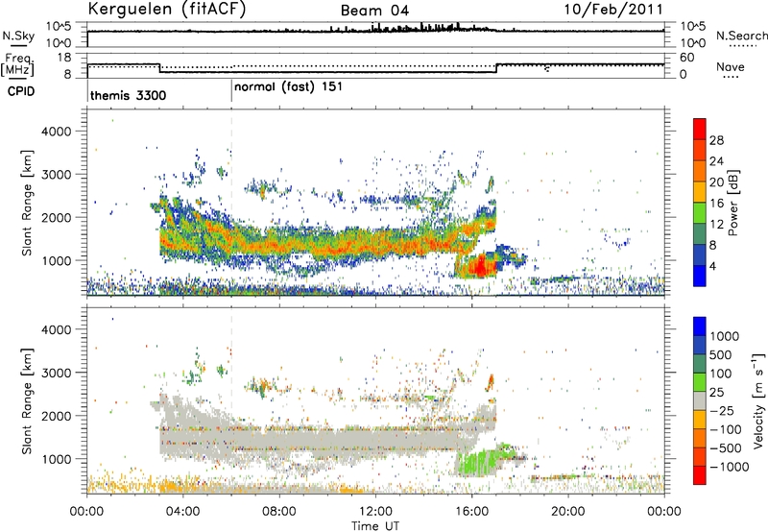Pick the gray segment of the velocity colorbar
768x532 pixels.
pos(700,400)
